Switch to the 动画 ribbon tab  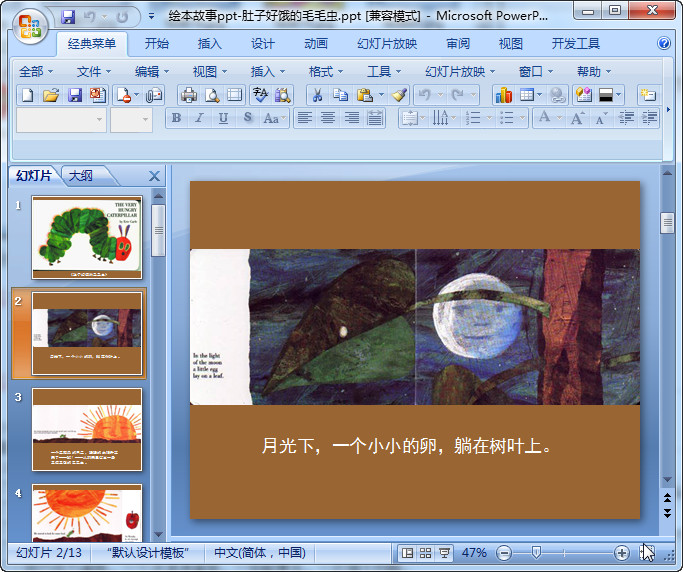pyautogui.click(x=316, y=43)
